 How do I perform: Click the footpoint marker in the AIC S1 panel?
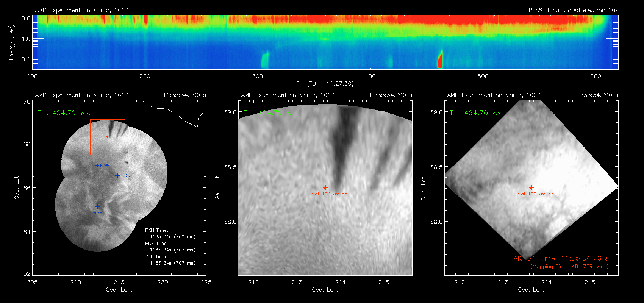pos(531,187)
